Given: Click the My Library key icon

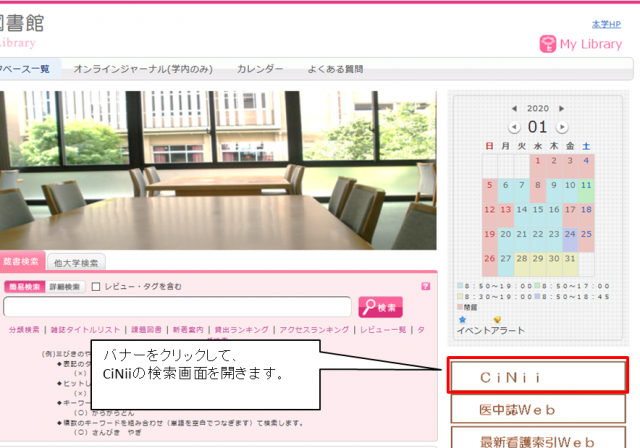Looking at the screenshot, I should (x=548, y=43).
